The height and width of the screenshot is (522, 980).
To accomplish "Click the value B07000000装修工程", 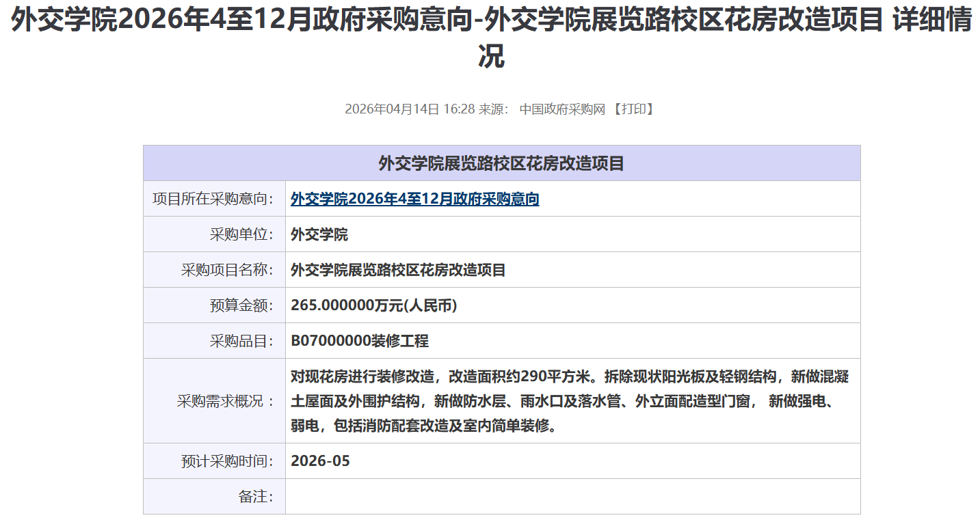I will [360, 341].
